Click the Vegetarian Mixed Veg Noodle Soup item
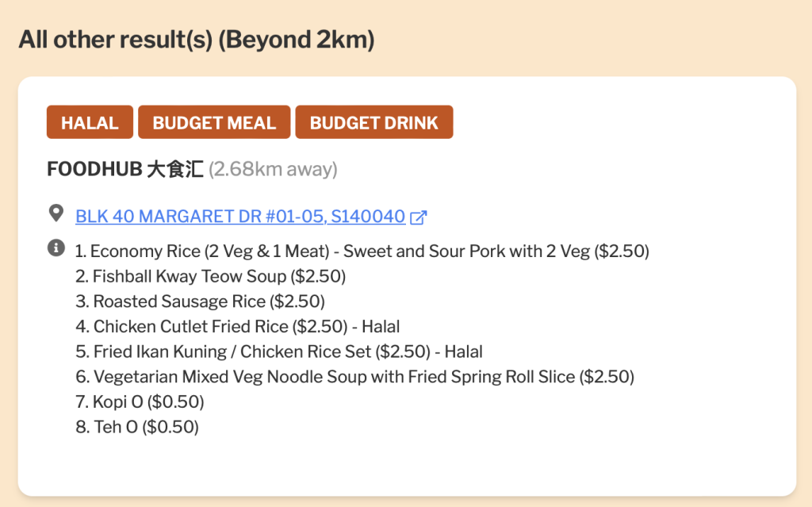Screen dimensions: 812x507 [355, 377]
